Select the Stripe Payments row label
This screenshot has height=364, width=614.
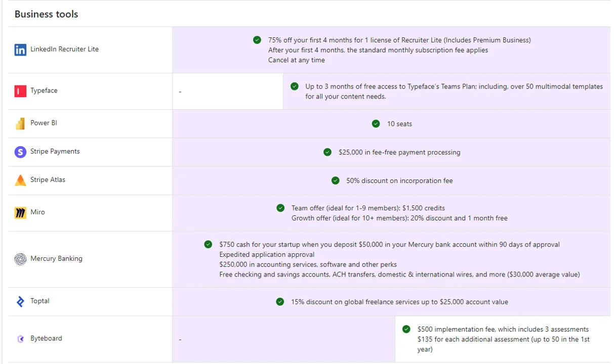55,151
